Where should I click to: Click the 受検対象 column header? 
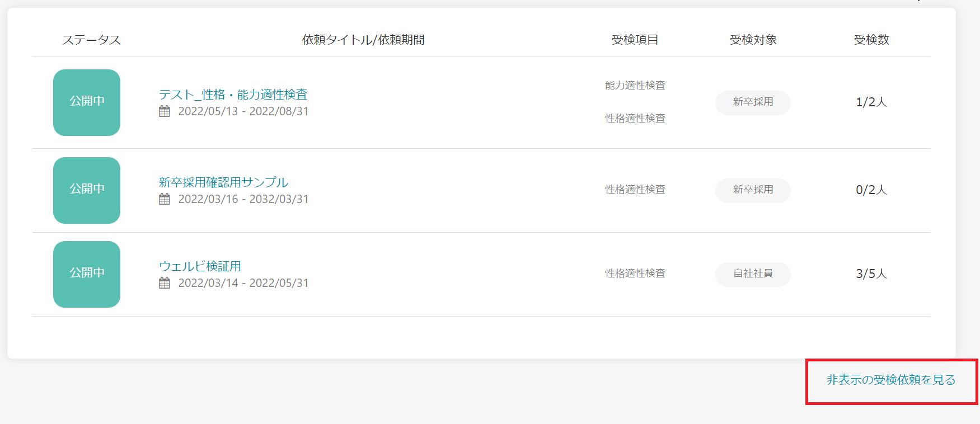tap(753, 40)
